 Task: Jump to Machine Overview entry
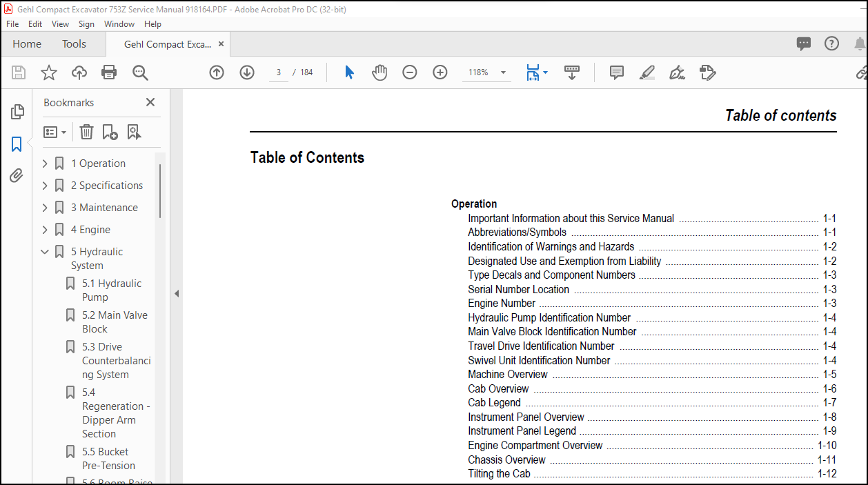point(508,375)
